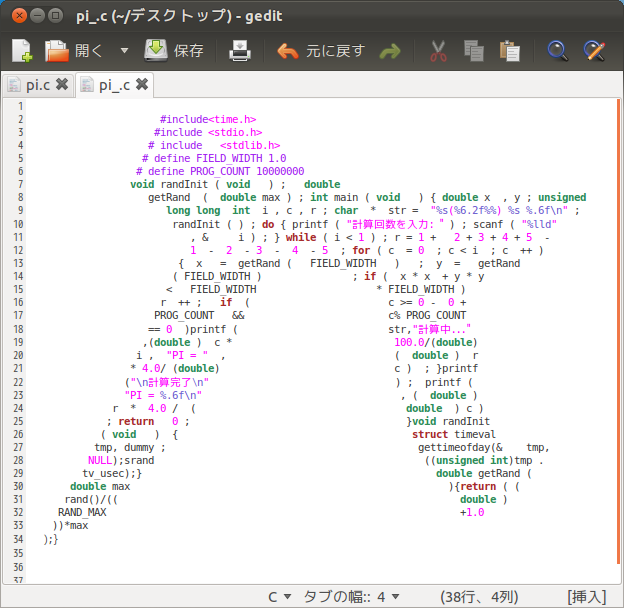Click on "PI = %.6f\n" string
The width and height of the screenshot is (624, 608).
pyautogui.click(x=163, y=395)
